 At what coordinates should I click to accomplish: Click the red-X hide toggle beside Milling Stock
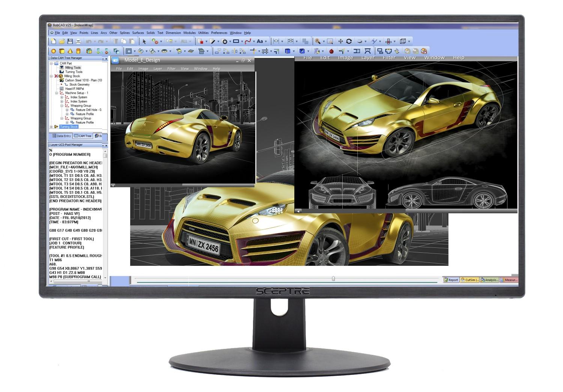[x=56, y=76]
